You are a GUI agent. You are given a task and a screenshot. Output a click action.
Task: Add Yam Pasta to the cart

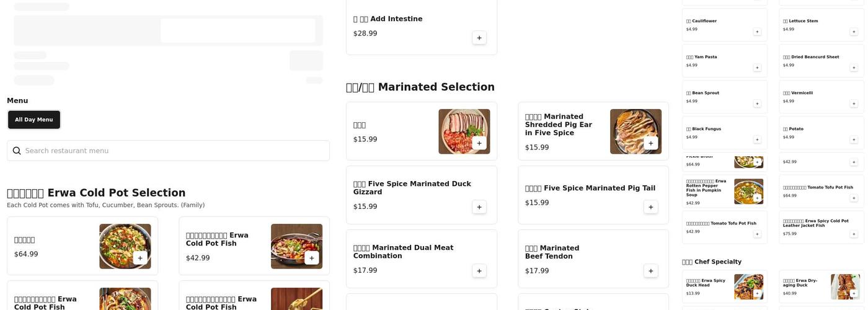757,68
